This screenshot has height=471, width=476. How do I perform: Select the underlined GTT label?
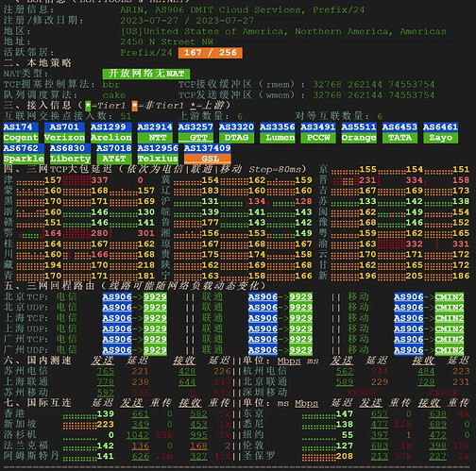click(x=195, y=138)
